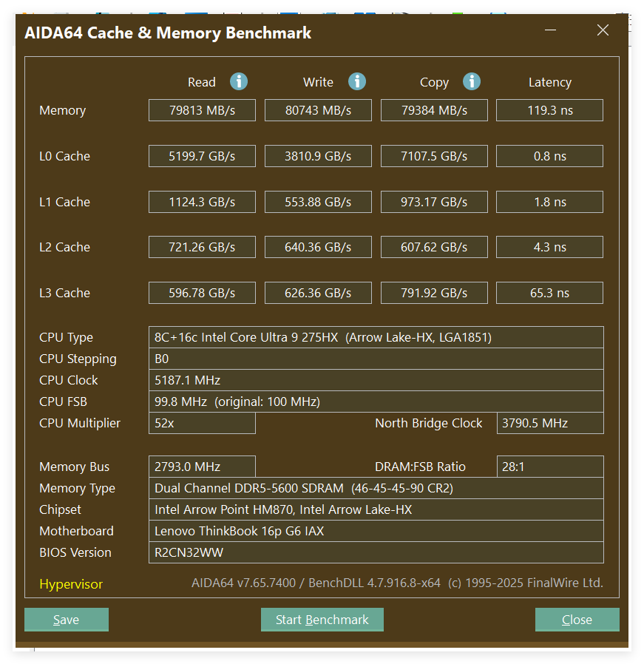Select Memory latency 119.3 ns
Image resolution: width=644 pixels, height=664 pixels.
[x=549, y=110]
